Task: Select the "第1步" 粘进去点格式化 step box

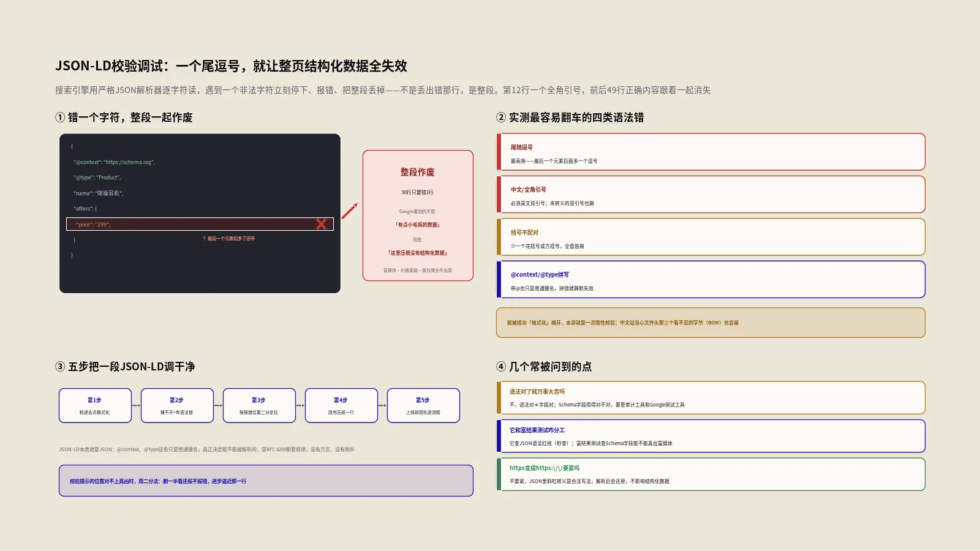Action: (x=95, y=405)
